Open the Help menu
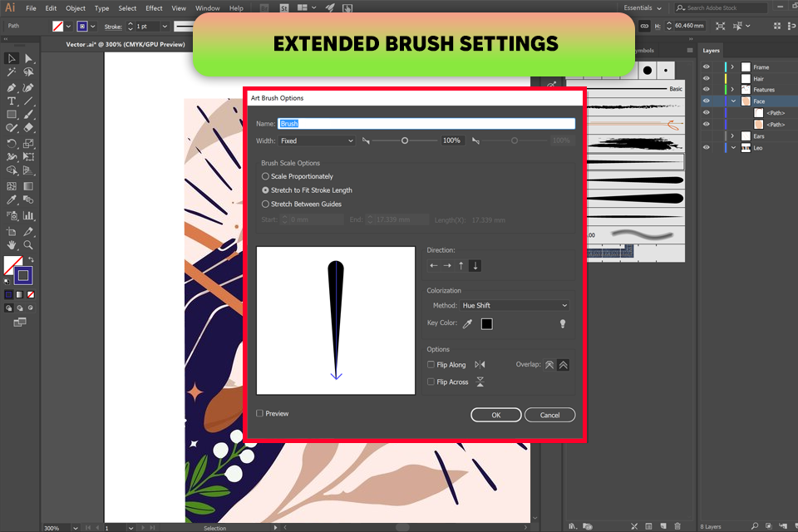The height and width of the screenshot is (532, 798). [x=236, y=8]
